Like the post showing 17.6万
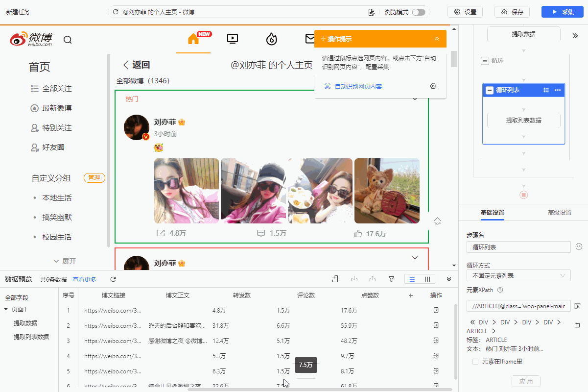Image resolution: width=588 pixels, height=392 pixels. 358,234
